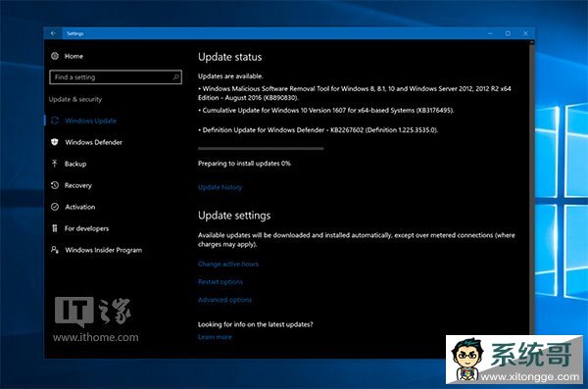The width and height of the screenshot is (588, 389).
Task: Click the Update settings heading
Action: click(234, 216)
